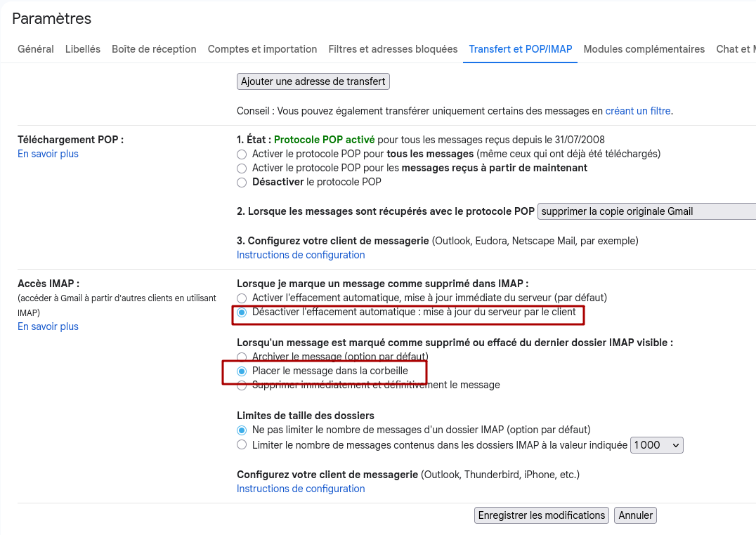
Task: Click the Annuler button
Action: pyautogui.click(x=634, y=515)
